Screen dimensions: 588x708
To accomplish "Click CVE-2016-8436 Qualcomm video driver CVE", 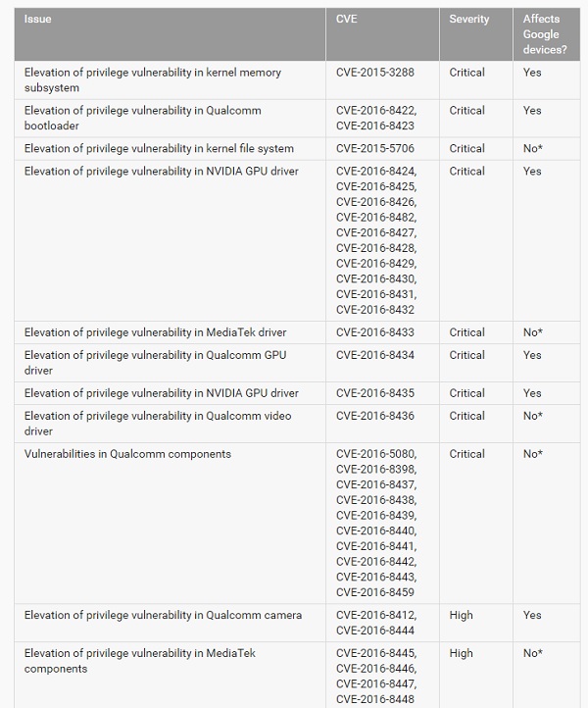I will [x=374, y=416].
